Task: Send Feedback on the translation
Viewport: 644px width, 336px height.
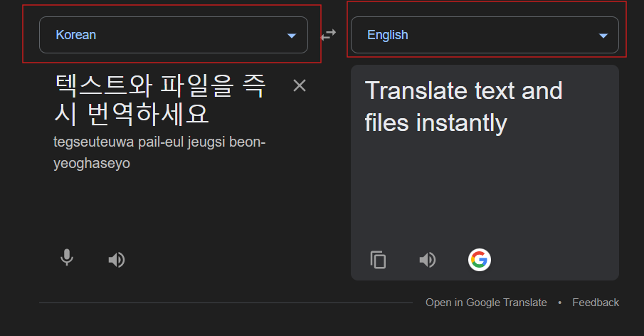Action: (596, 303)
